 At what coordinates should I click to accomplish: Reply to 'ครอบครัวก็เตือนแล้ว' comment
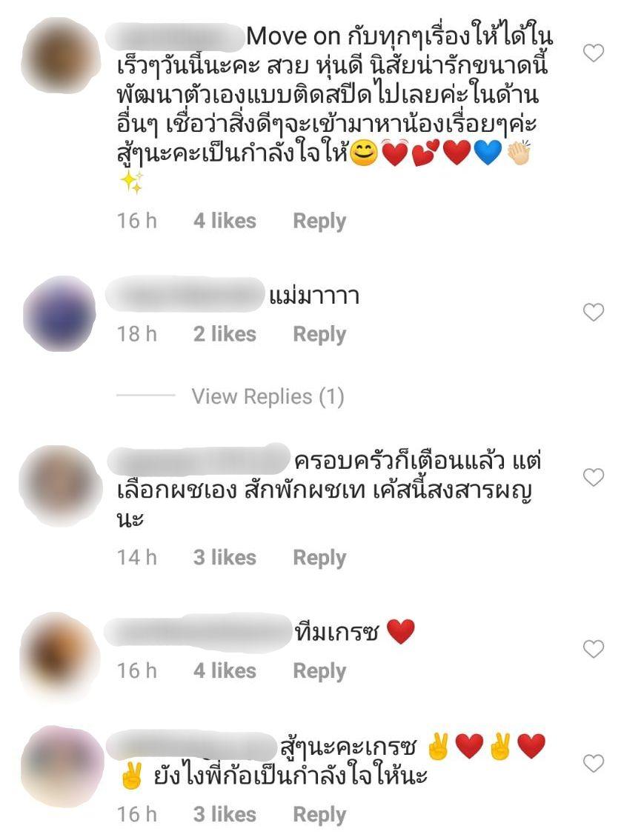point(319,558)
